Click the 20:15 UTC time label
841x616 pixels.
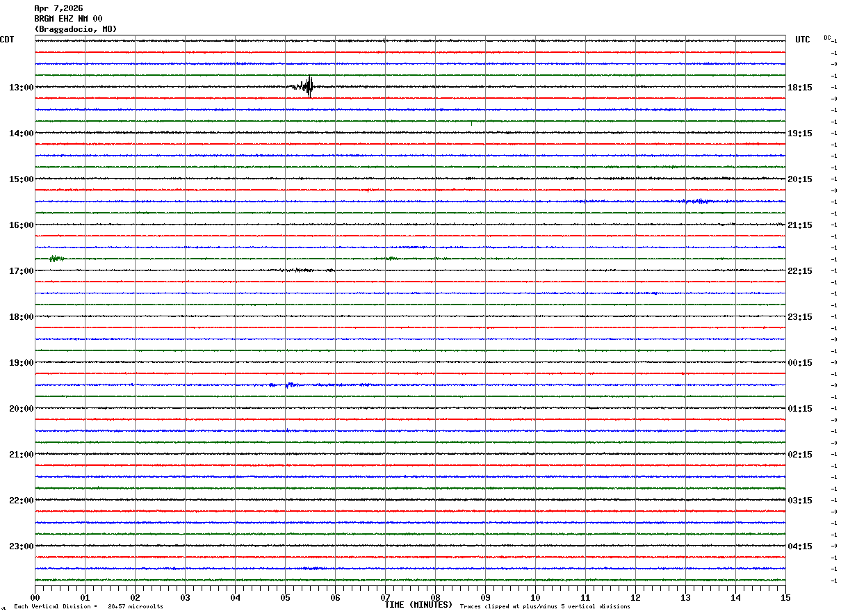pos(800,179)
